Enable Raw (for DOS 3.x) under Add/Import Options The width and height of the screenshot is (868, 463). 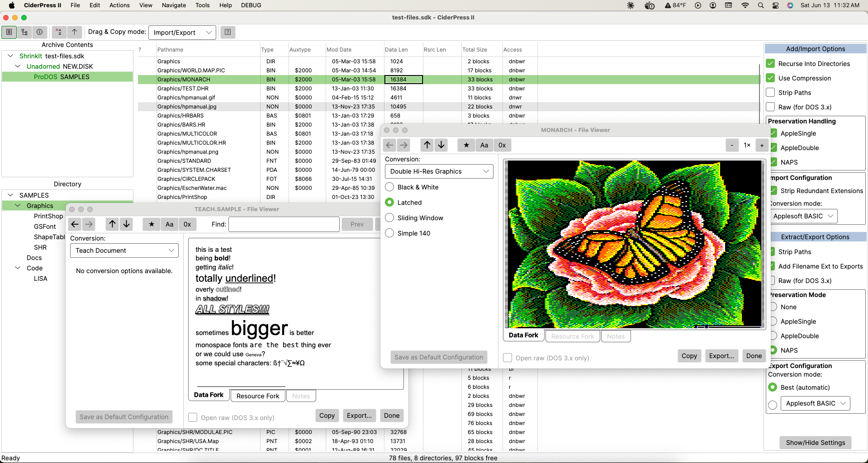point(771,107)
